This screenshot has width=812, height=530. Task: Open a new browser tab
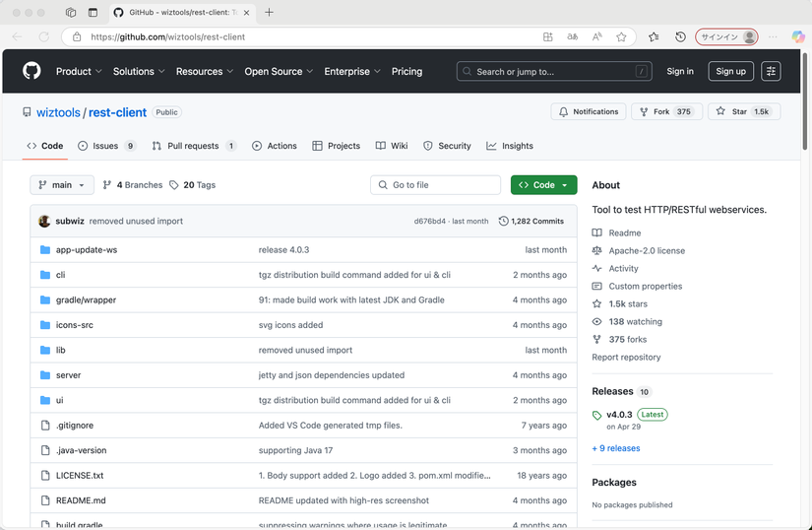pyautogui.click(x=269, y=13)
